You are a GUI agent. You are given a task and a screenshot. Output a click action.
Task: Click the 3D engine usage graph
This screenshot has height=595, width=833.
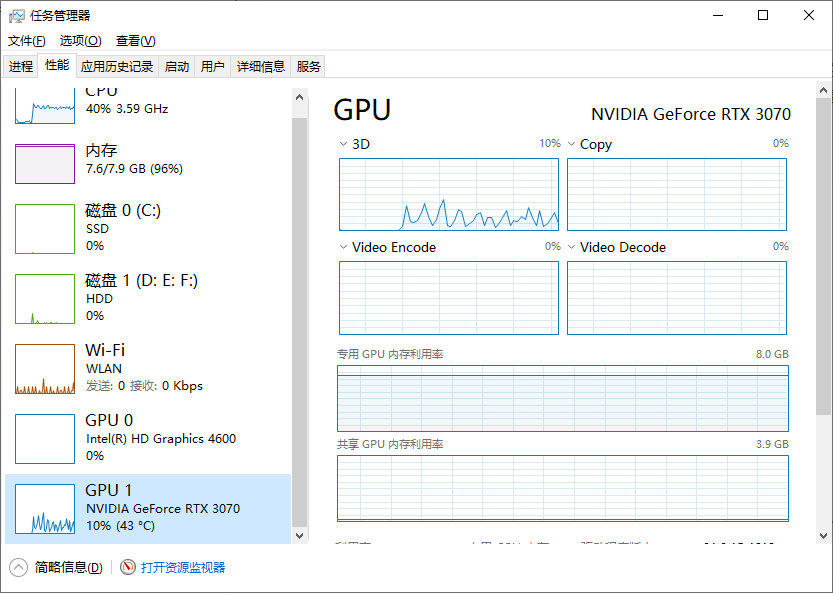click(x=449, y=194)
